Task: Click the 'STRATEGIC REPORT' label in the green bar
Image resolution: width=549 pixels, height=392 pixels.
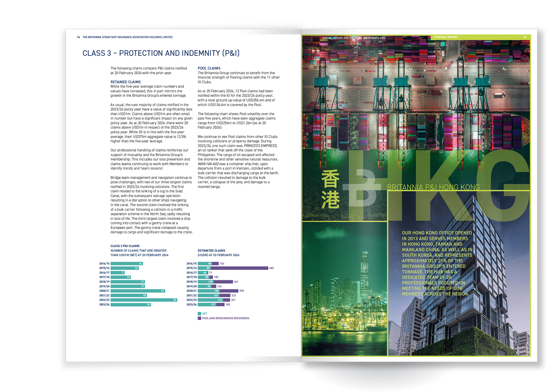Action: tap(445, 37)
